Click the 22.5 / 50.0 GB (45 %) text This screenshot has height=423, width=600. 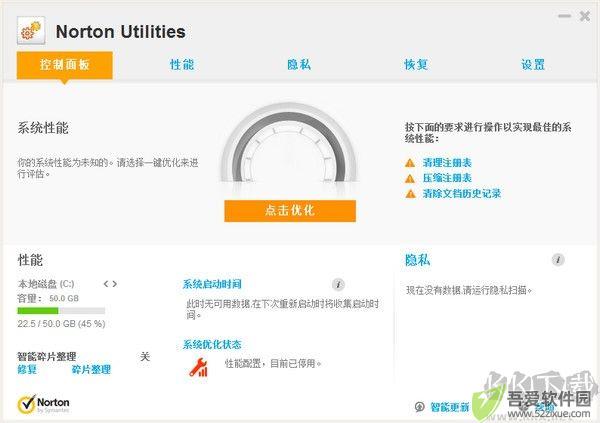[x=61, y=324]
